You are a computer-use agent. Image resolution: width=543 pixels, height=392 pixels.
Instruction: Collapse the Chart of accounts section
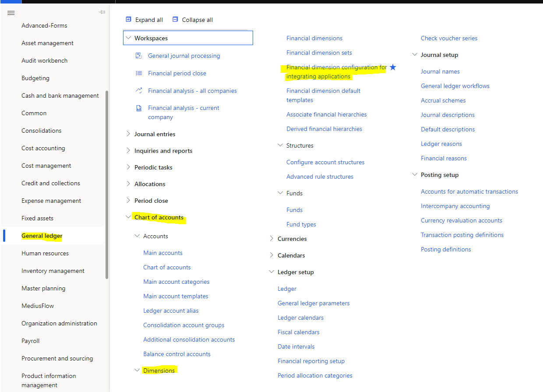click(128, 217)
